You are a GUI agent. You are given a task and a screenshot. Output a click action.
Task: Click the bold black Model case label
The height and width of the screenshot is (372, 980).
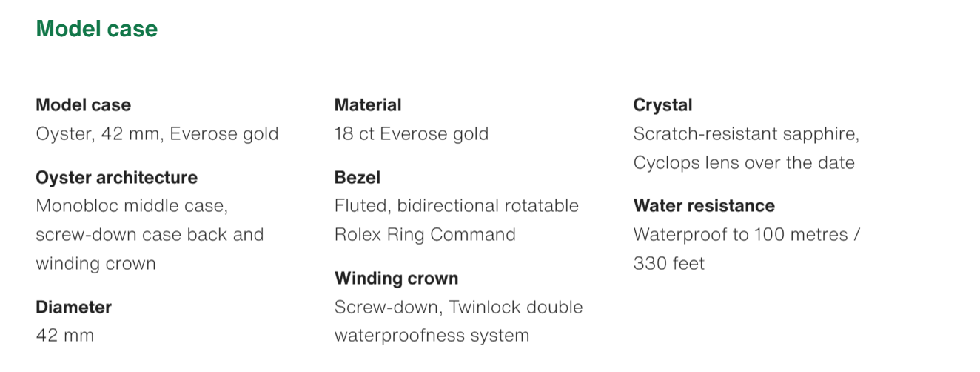(x=83, y=105)
